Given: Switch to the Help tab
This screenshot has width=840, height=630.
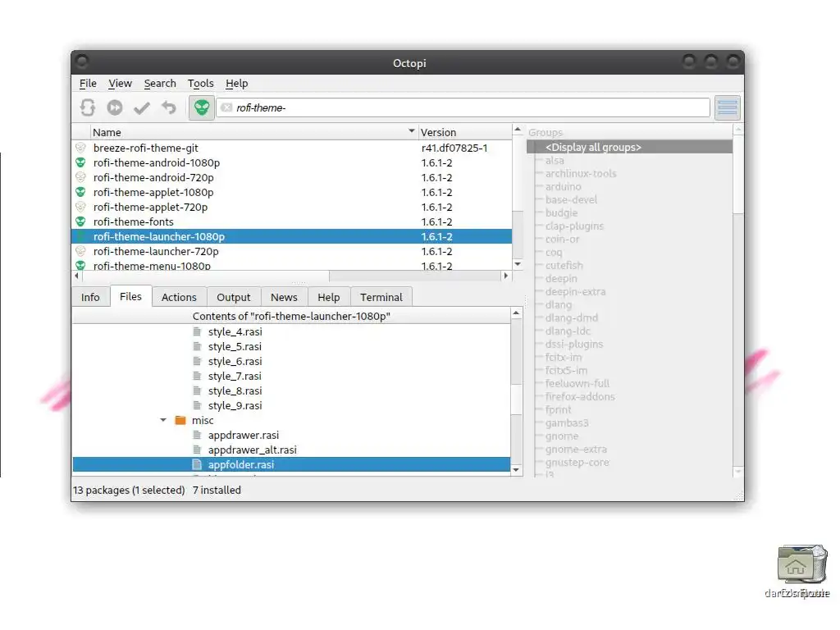Looking at the screenshot, I should coord(328,297).
